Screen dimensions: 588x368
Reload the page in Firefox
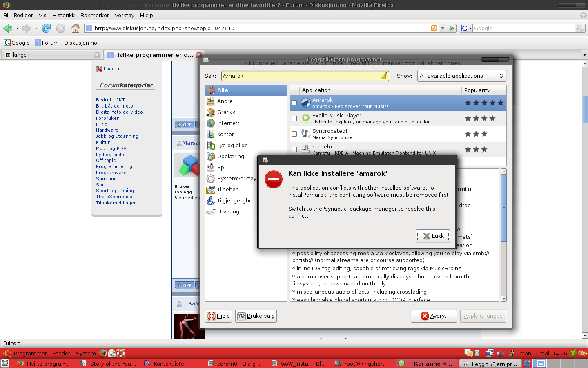(x=46, y=28)
